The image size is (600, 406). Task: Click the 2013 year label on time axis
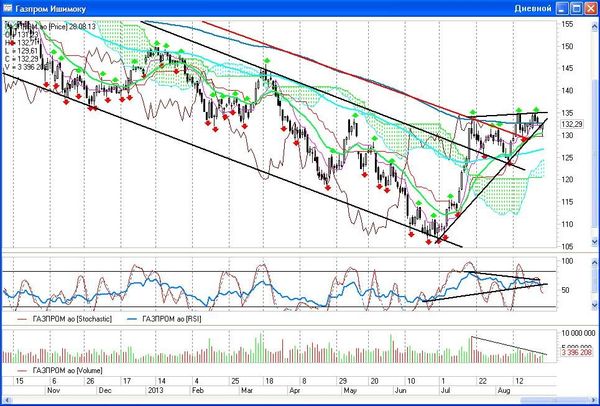coord(156,390)
